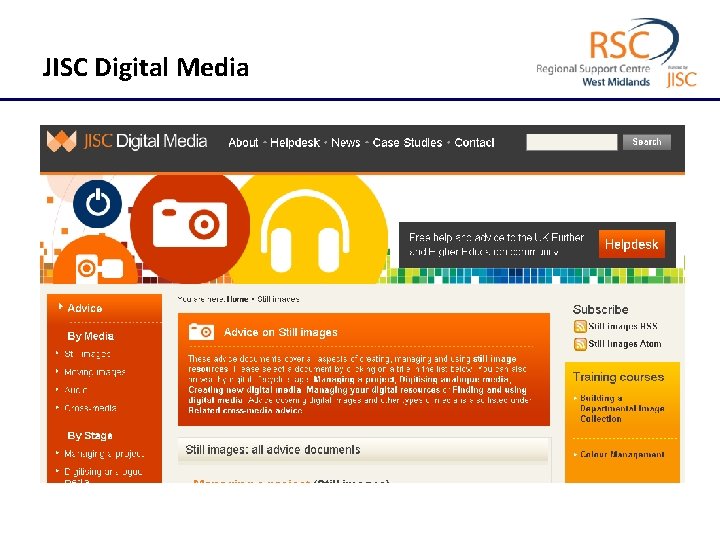Click the orange Helpdesk button
The image size is (720, 540).
[631, 244]
